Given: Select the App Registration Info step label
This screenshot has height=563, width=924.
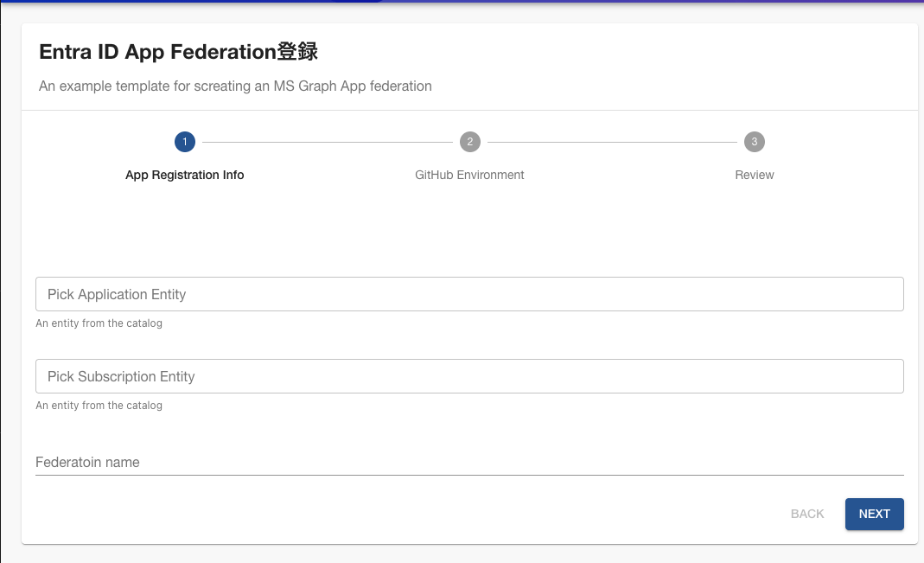Looking at the screenshot, I should pyautogui.click(x=185, y=175).
